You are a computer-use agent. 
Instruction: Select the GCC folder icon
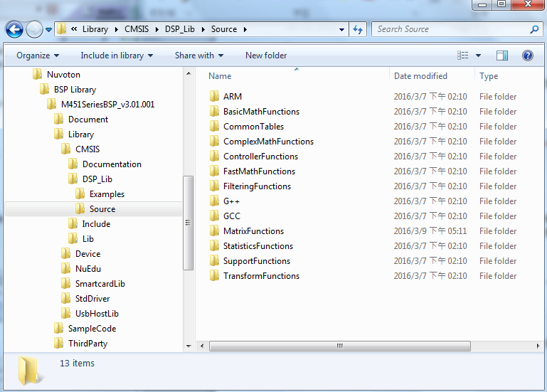point(214,216)
